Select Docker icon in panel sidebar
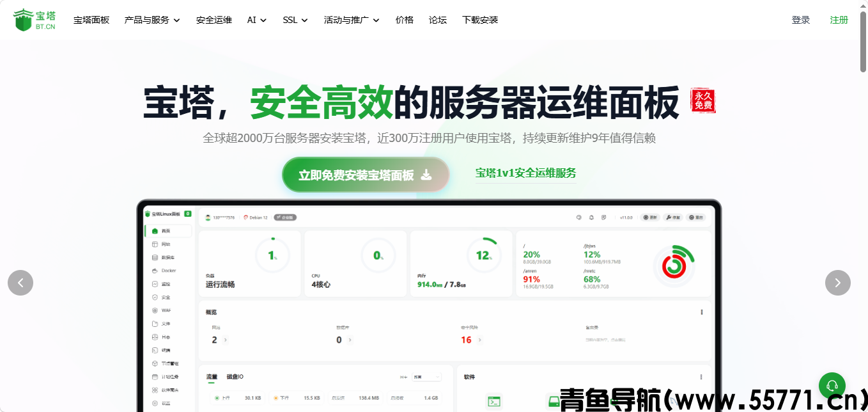 click(155, 271)
